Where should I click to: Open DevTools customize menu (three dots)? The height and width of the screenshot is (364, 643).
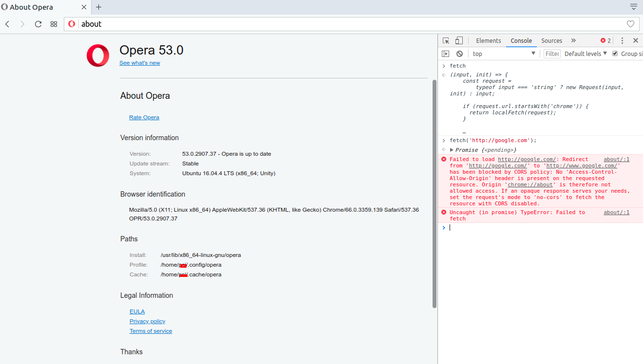[x=622, y=40]
